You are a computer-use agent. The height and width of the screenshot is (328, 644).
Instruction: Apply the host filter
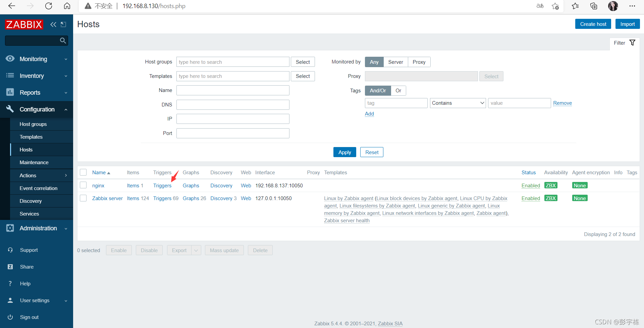(x=344, y=152)
